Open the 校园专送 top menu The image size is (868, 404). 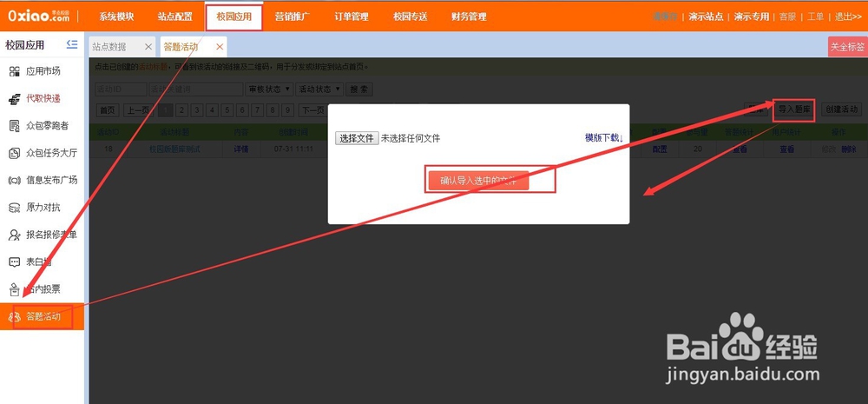pos(411,17)
